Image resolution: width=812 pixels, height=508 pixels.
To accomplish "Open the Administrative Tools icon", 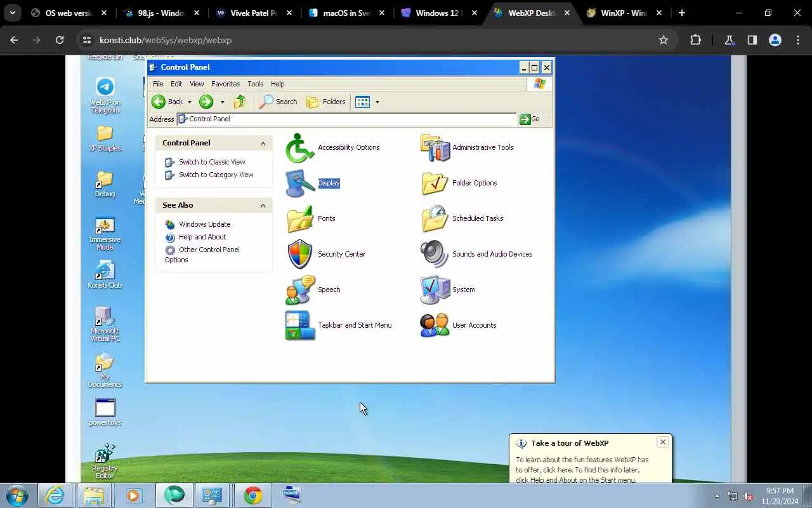I will pyautogui.click(x=435, y=147).
